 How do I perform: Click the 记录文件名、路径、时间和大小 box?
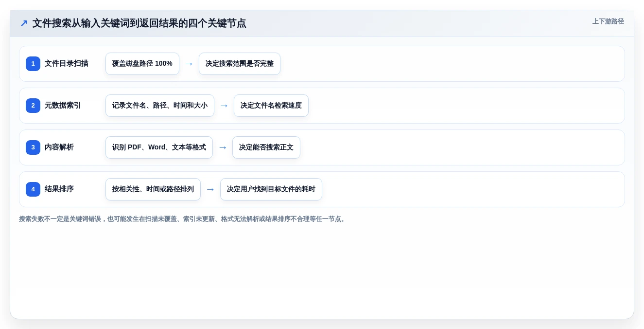[x=160, y=106]
